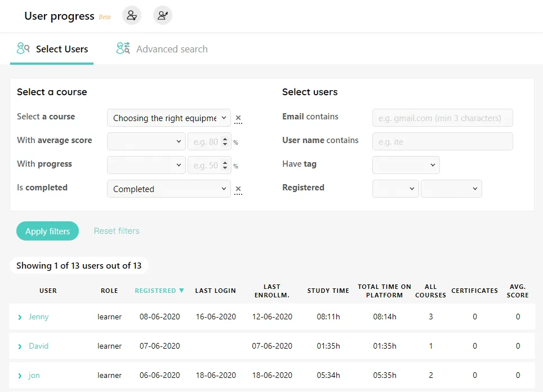543x392 pixels.
Task: Click jon's total time 05:35h
Action: pyautogui.click(x=384, y=375)
